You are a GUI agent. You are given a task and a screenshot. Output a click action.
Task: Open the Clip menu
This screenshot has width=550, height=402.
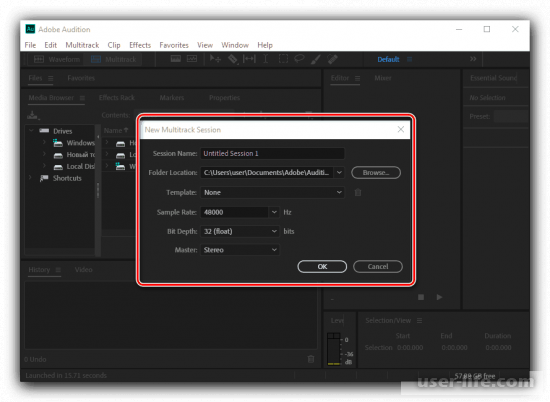(114, 45)
